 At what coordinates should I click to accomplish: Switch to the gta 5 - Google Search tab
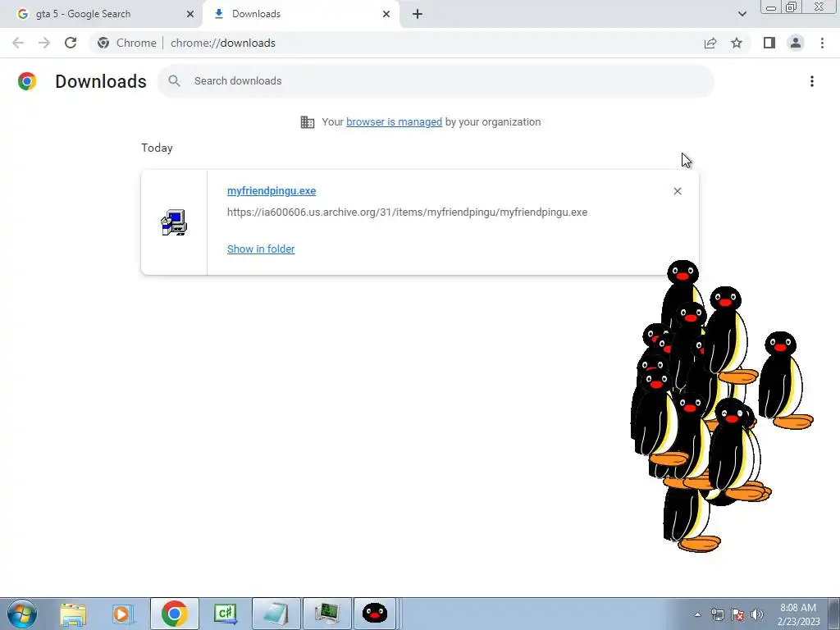tap(102, 14)
